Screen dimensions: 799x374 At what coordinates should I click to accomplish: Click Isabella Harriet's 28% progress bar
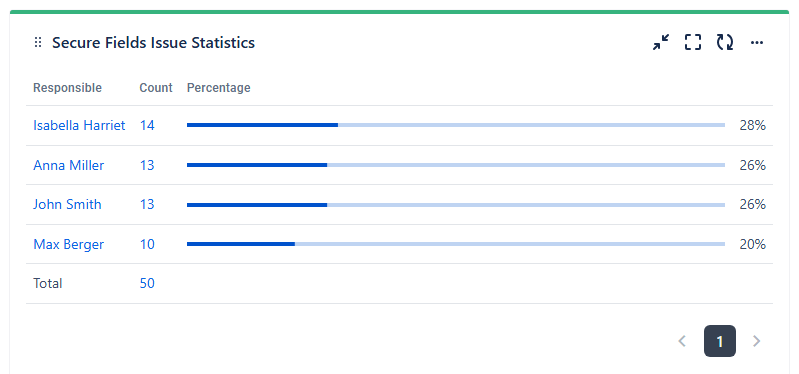coord(456,125)
